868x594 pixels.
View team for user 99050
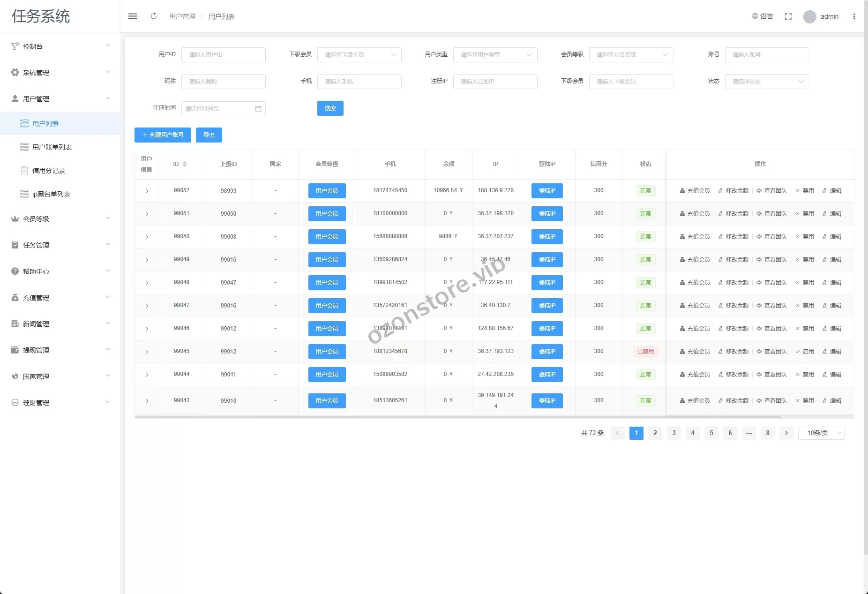click(771, 237)
